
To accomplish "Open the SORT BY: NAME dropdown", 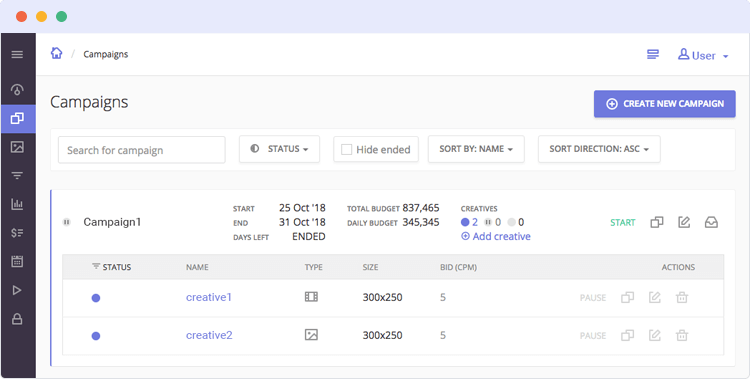I will (x=476, y=149).
